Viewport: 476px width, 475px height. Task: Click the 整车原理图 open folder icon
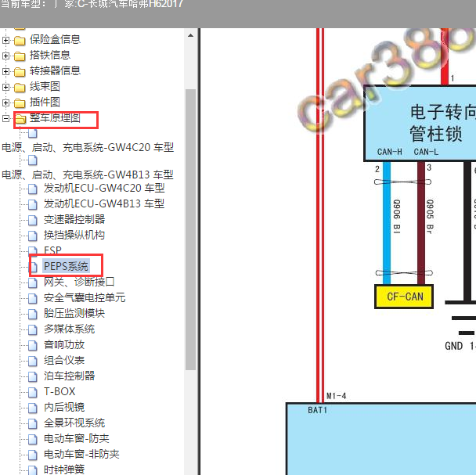20,119
